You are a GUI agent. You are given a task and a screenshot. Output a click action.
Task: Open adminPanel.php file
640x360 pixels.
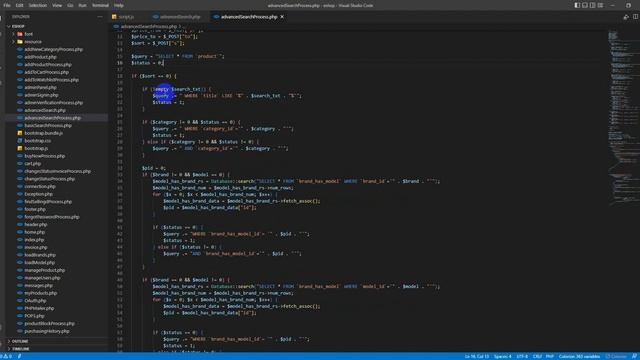(40, 87)
